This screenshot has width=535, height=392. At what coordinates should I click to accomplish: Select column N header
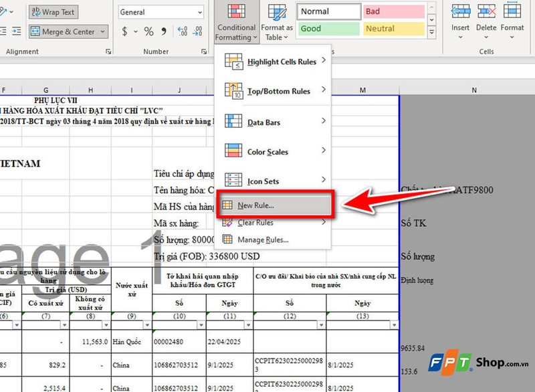pyautogui.click(x=474, y=90)
